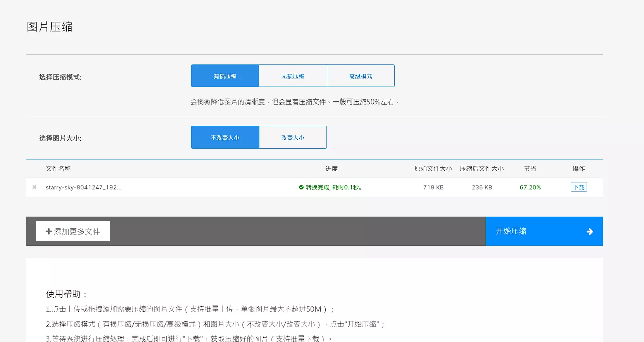This screenshot has width=644, height=342.
Task: Switch to 无损压缩 mode
Action: click(x=293, y=76)
